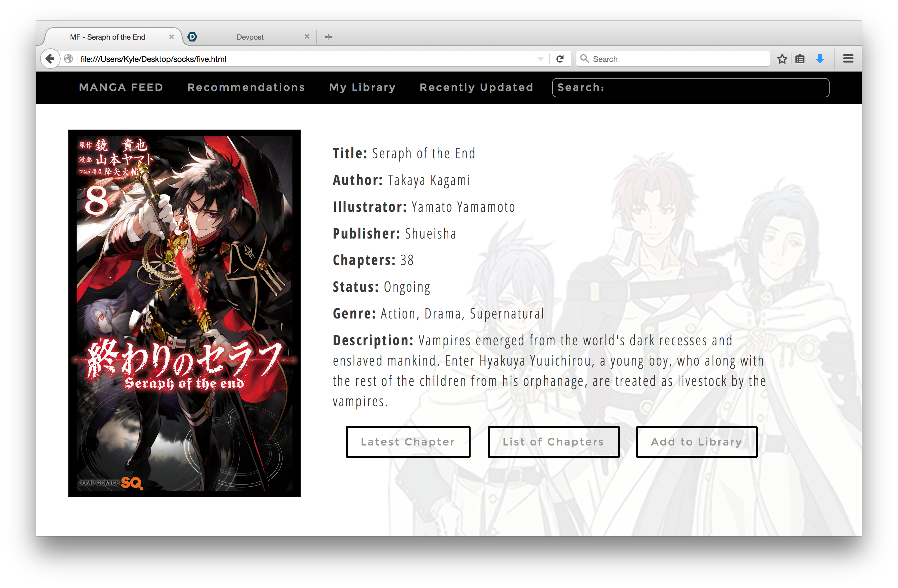The image size is (898, 588).
Task: Expand the URL bar history dropdown arrow
Action: coord(540,59)
